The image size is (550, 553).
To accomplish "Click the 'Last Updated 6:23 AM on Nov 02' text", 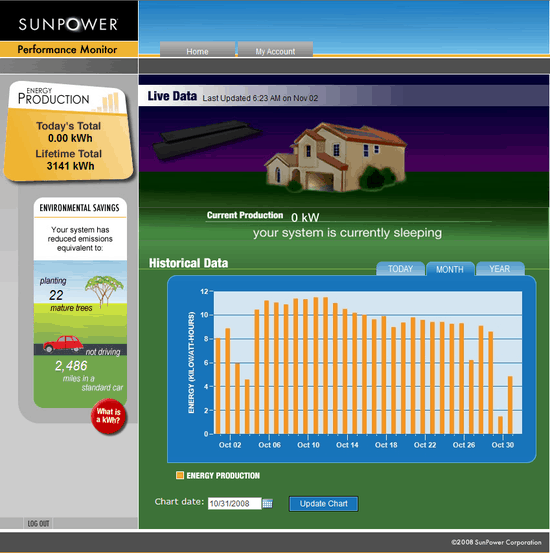I will point(260,98).
